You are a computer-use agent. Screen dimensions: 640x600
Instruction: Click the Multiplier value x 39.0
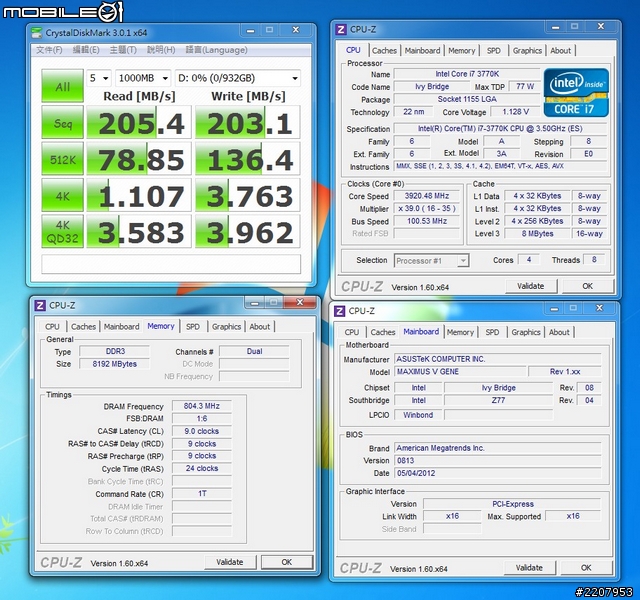[427, 209]
